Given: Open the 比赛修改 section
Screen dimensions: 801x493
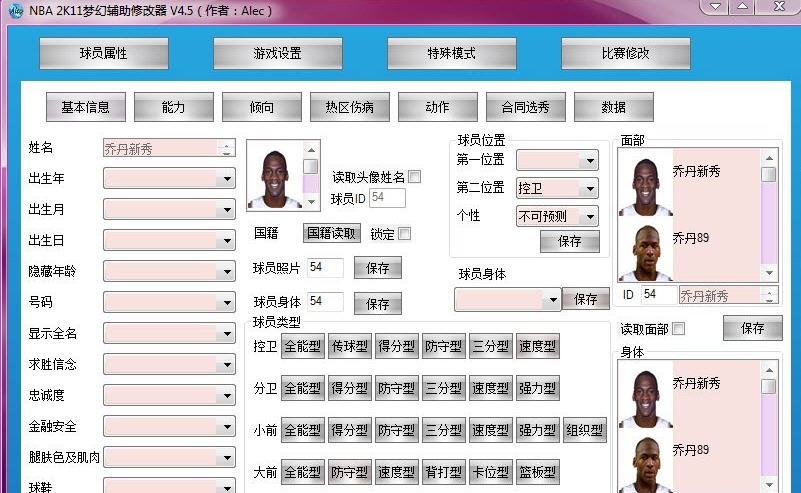Looking at the screenshot, I should [626, 53].
